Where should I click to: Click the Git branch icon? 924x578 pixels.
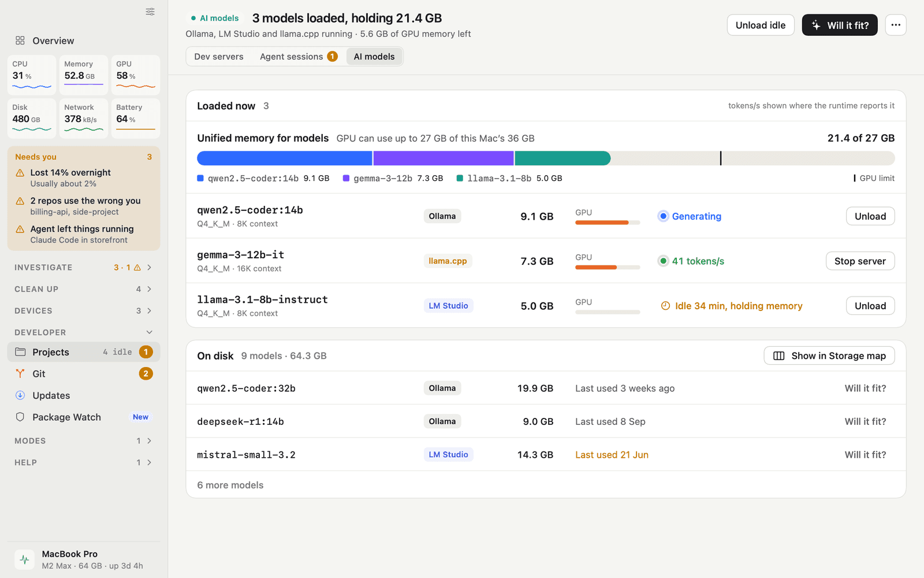point(20,373)
